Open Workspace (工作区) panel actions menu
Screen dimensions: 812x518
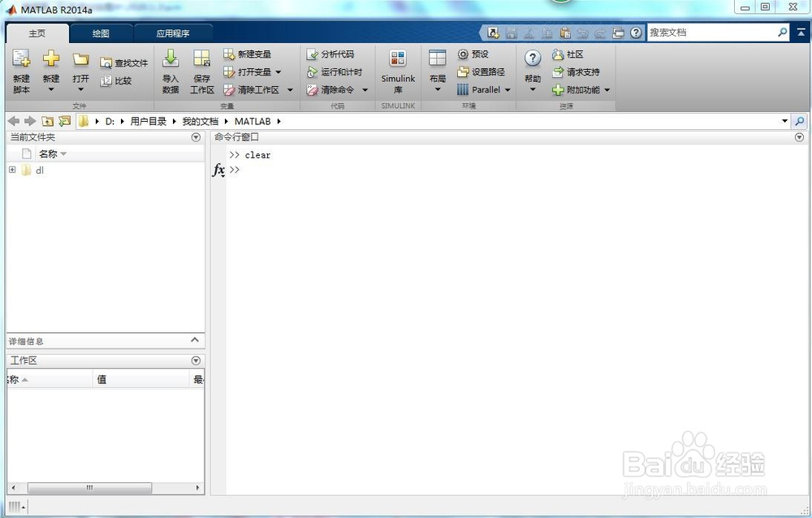point(196,360)
